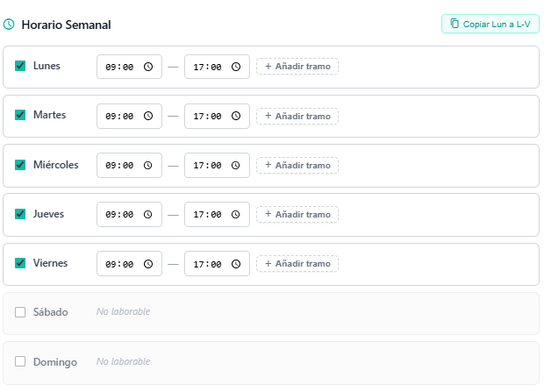Image resolution: width=551 pixels, height=392 pixels.
Task: Focus the Lunes 17:00 end field
Action: (x=217, y=67)
